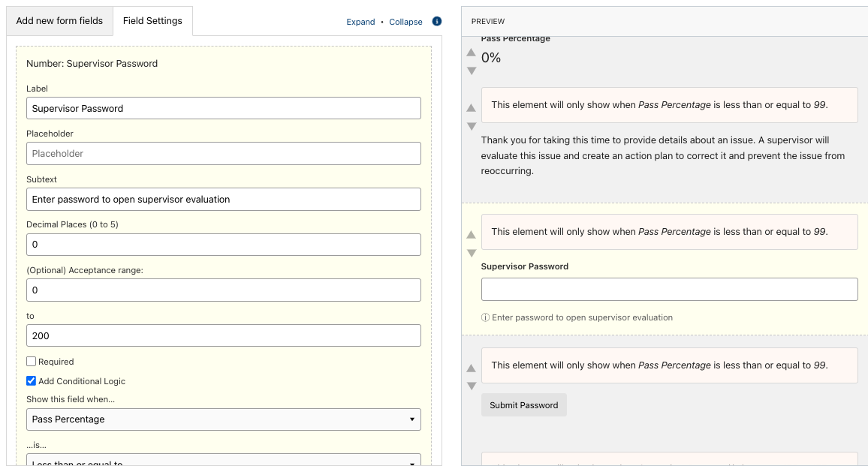Select the Field Settings tab
Viewport: 868px width, 472px height.
(152, 21)
